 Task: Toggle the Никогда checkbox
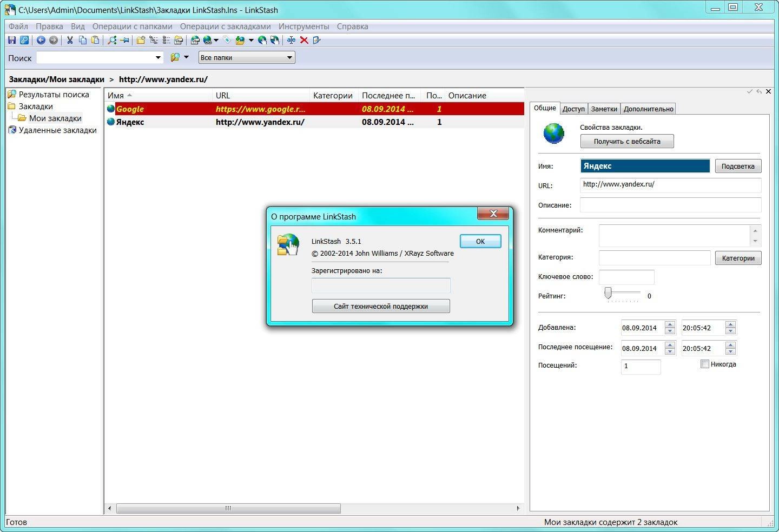tap(705, 364)
